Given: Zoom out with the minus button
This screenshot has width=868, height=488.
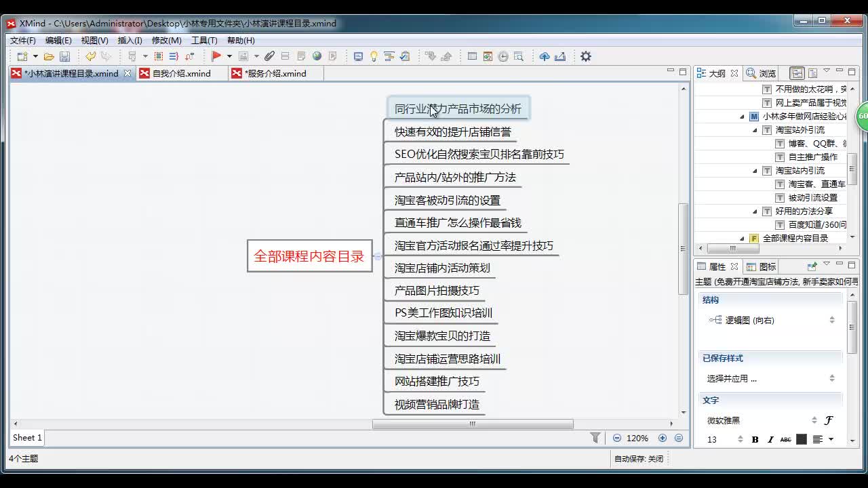Looking at the screenshot, I should (x=616, y=439).
